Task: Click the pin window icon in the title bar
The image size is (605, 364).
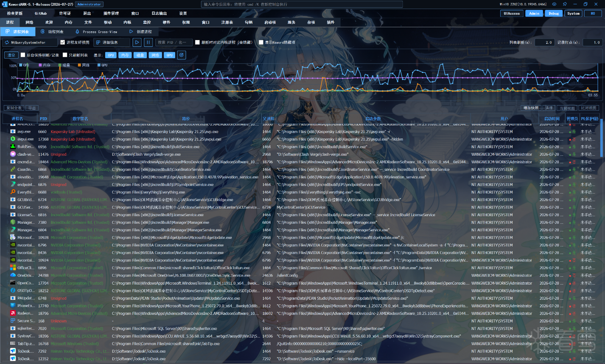Action: (x=565, y=4)
